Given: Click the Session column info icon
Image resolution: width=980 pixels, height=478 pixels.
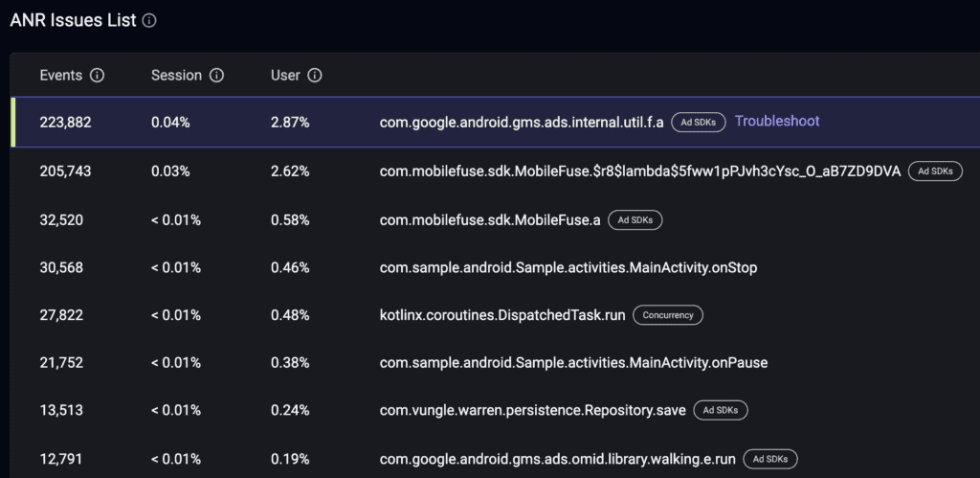Looking at the screenshot, I should pyautogui.click(x=216, y=76).
